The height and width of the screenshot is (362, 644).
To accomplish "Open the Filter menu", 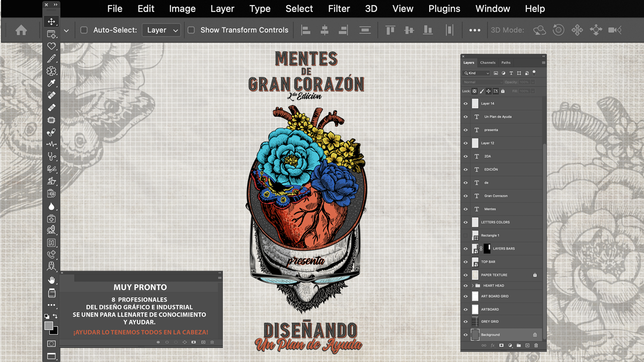I will pos(339,9).
